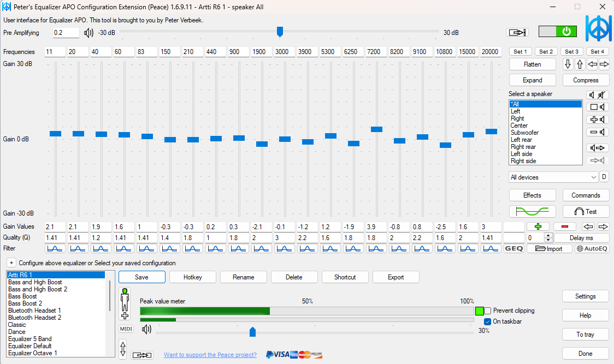Open the All devices dropdown
Image resolution: width=614 pixels, height=364 pixels.
[553, 177]
